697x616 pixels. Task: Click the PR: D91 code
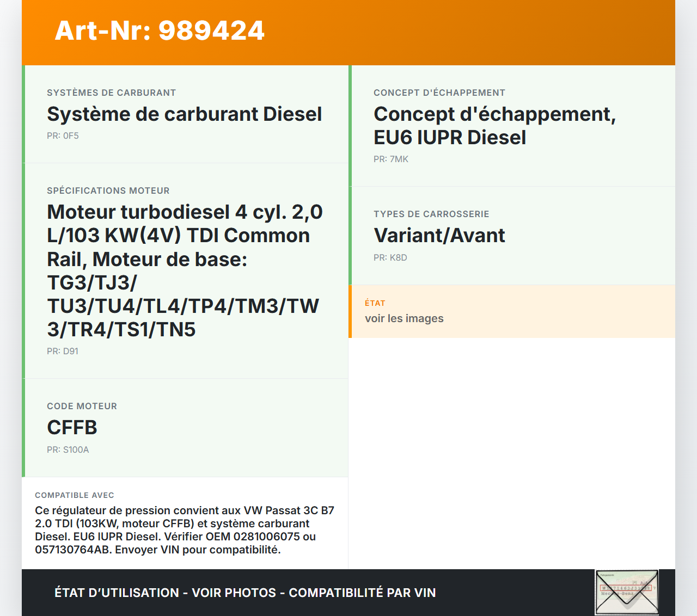(63, 352)
